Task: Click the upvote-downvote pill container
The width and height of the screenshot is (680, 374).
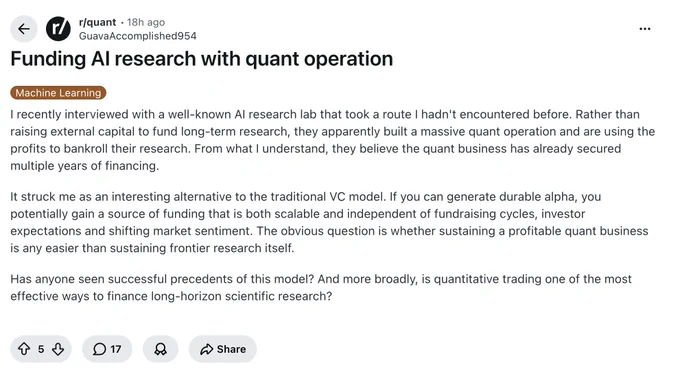Action: click(x=41, y=349)
